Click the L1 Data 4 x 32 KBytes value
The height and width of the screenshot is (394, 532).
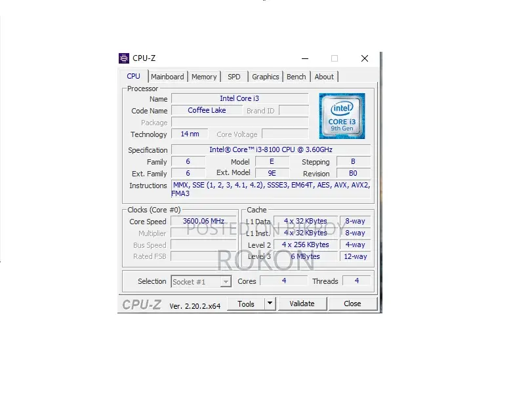pyautogui.click(x=306, y=221)
